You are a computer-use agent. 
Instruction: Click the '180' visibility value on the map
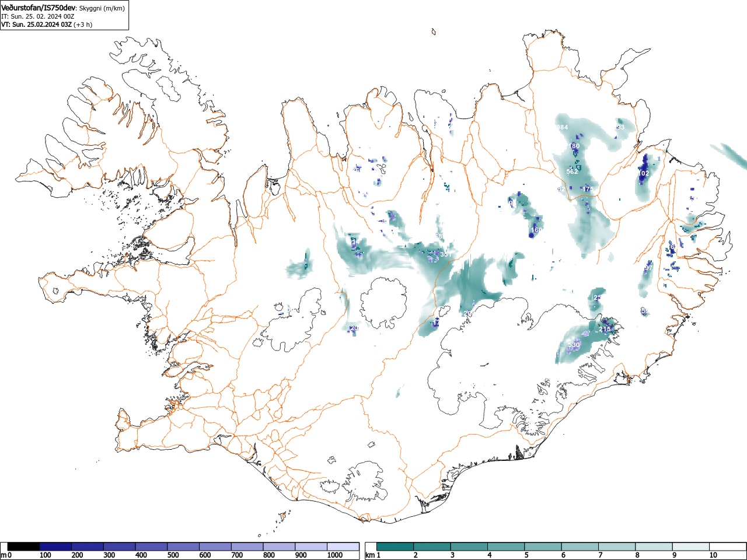[x=574, y=146]
